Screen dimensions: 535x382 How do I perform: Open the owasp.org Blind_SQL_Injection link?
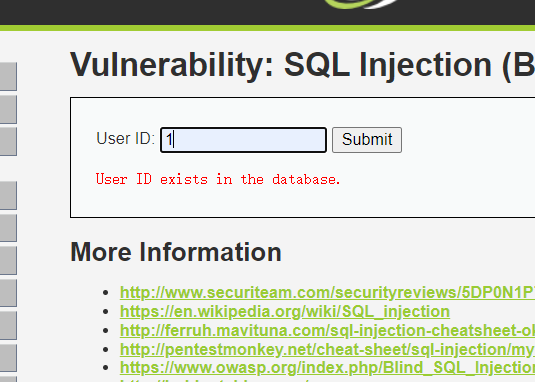tap(327, 368)
